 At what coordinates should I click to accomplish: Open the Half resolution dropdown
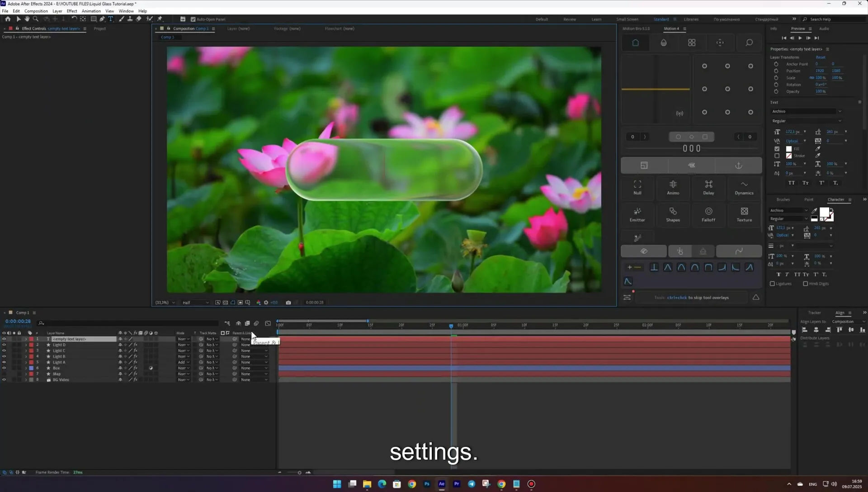click(x=196, y=303)
